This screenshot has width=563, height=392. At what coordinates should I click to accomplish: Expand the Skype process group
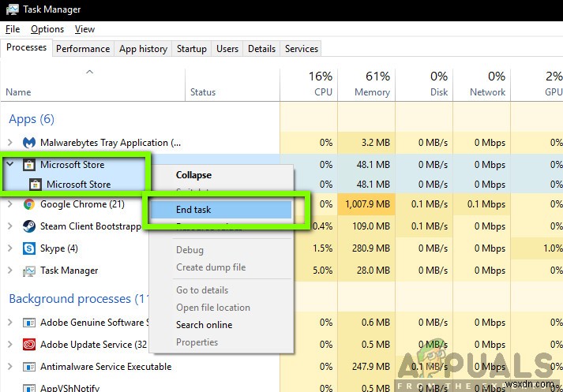point(10,248)
